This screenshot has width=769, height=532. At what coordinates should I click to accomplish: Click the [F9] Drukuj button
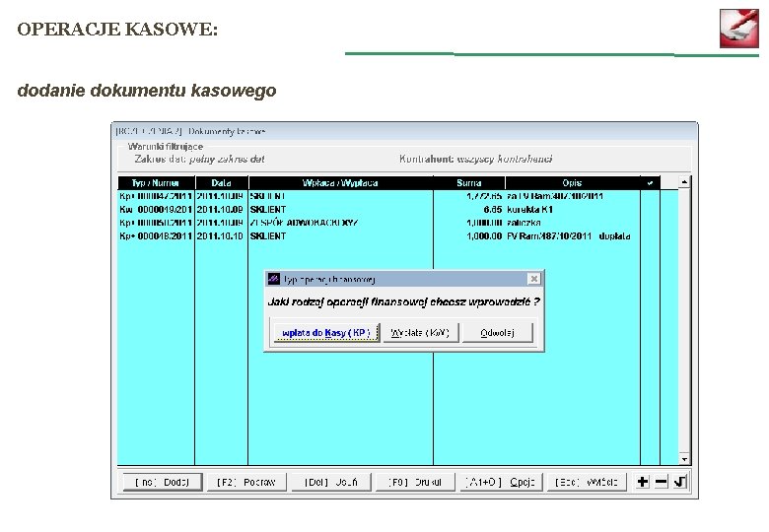point(415,482)
